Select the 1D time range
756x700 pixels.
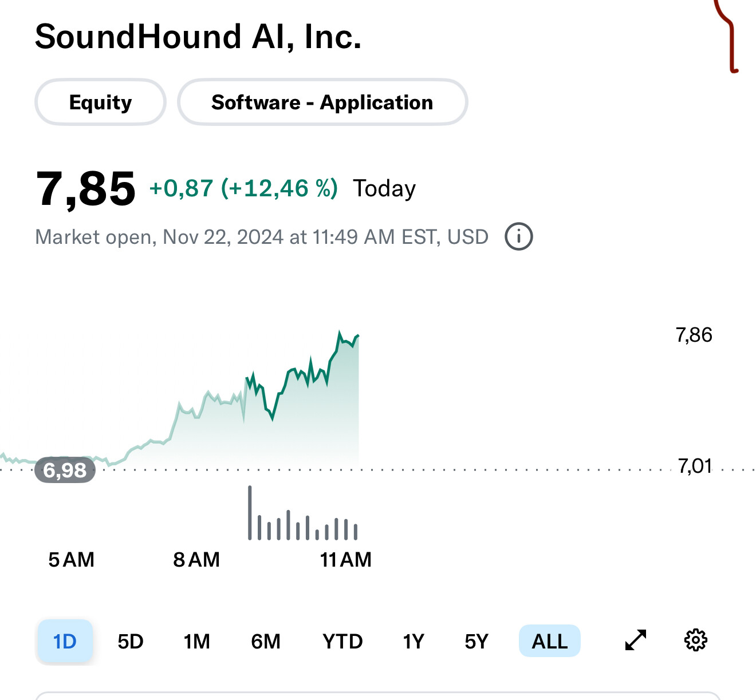tap(65, 641)
